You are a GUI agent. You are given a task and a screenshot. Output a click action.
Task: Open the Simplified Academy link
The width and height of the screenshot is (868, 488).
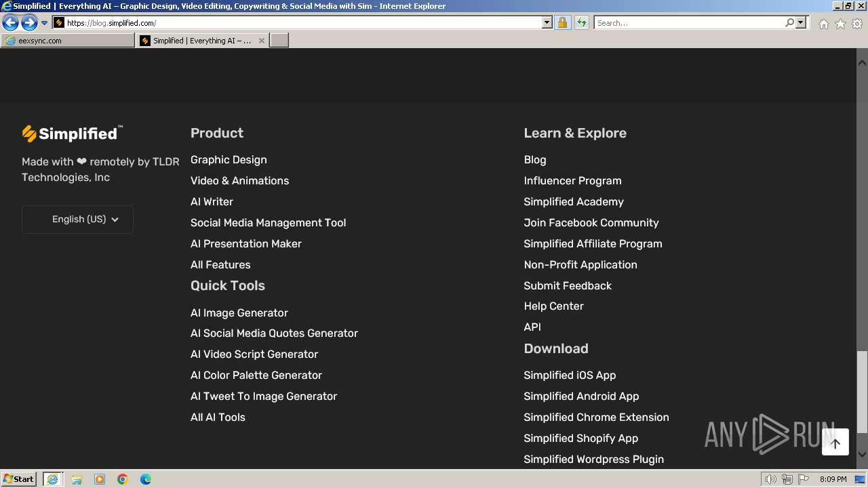pos(574,202)
